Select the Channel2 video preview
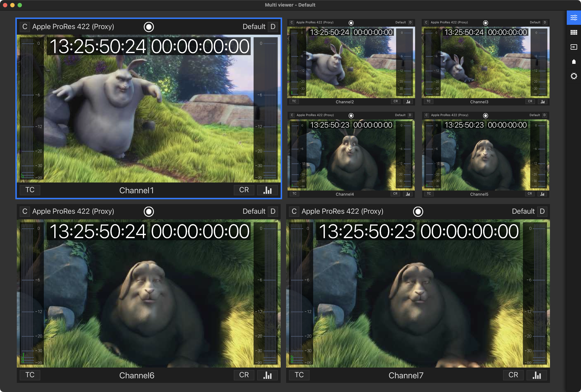Viewport: 581px width, 392px height. [x=351, y=62]
